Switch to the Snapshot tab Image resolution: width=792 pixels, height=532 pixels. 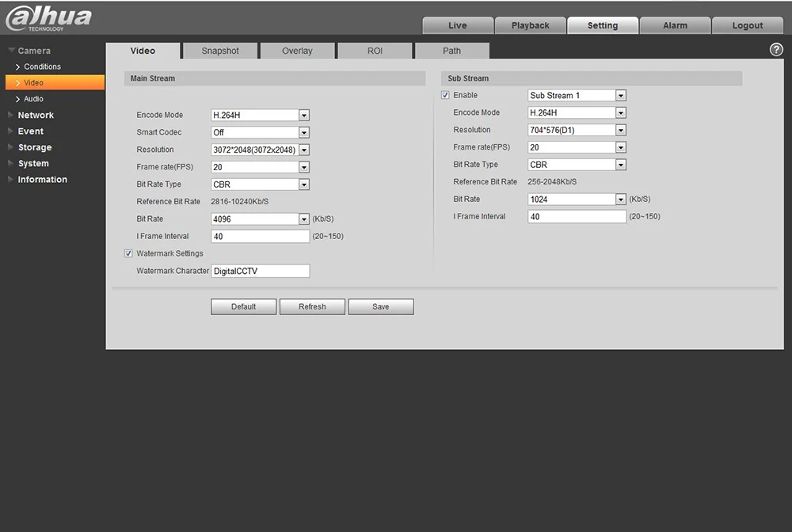(x=220, y=51)
